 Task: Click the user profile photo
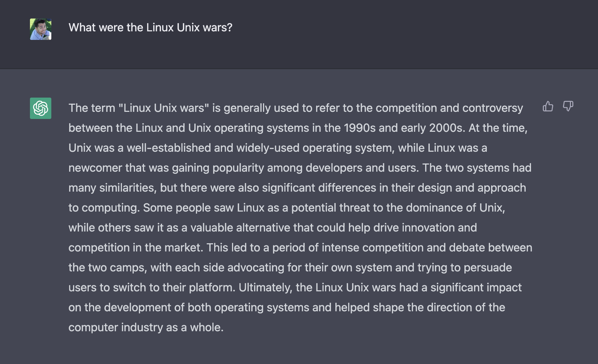tap(41, 29)
